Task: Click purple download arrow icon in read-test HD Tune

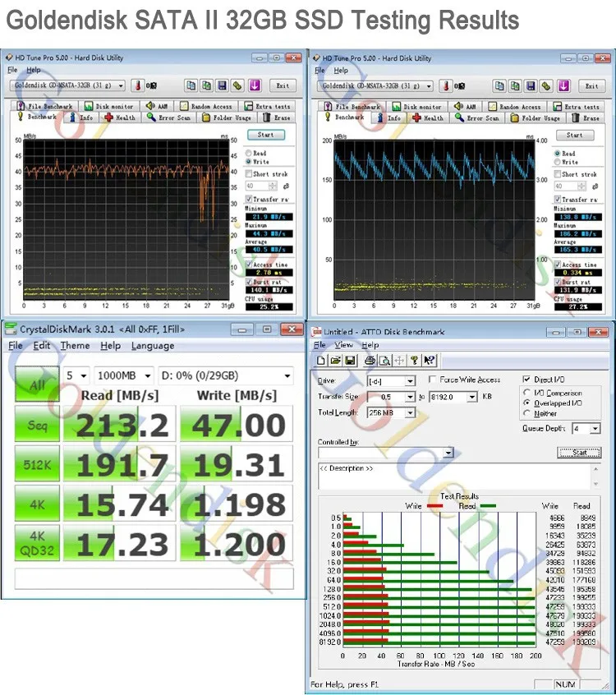Action: point(563,85)
